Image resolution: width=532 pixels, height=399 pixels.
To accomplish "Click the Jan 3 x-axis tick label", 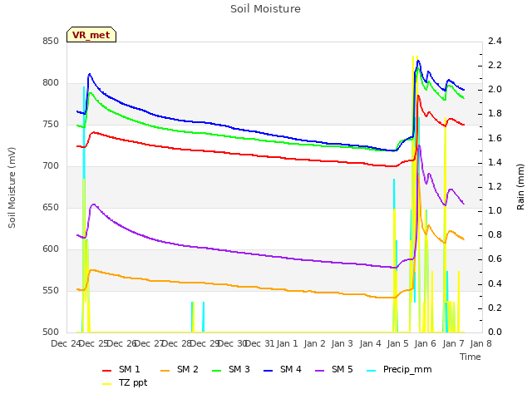I will [x=342, y=343].
